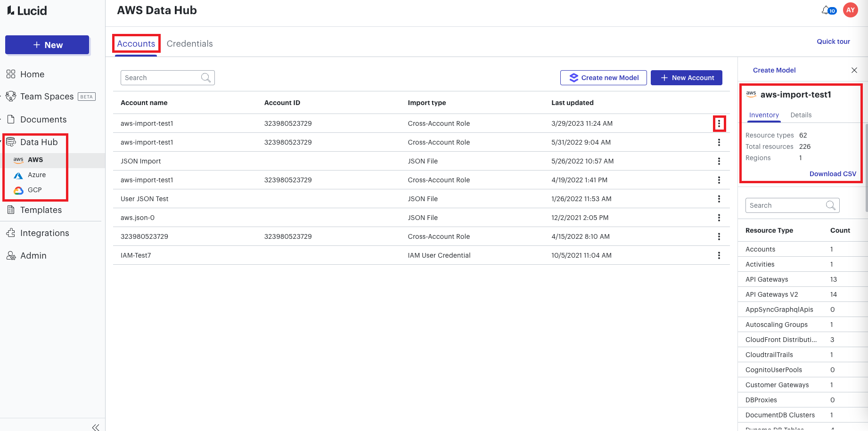Open Team Spaces
Screen dimensions: 868x431
click(x=47, y=96)
